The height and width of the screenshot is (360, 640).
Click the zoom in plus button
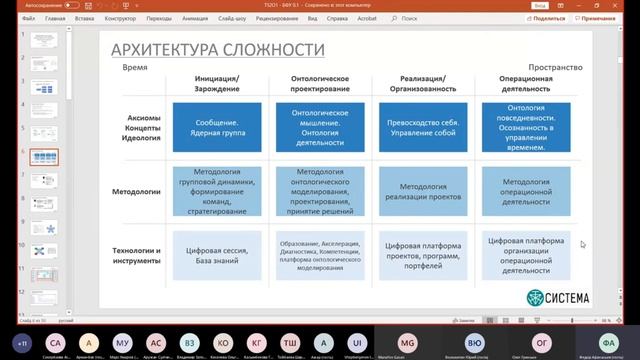(596, 321)
